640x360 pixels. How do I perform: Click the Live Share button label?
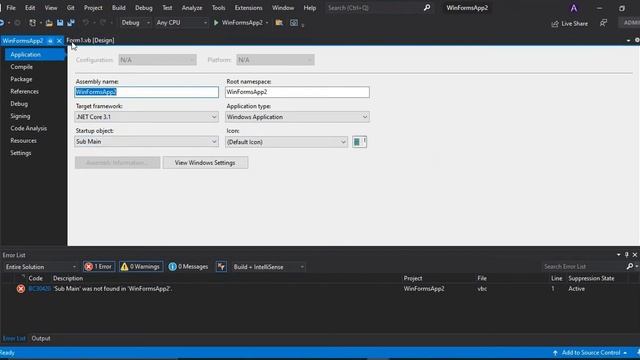tap(575, 24)
